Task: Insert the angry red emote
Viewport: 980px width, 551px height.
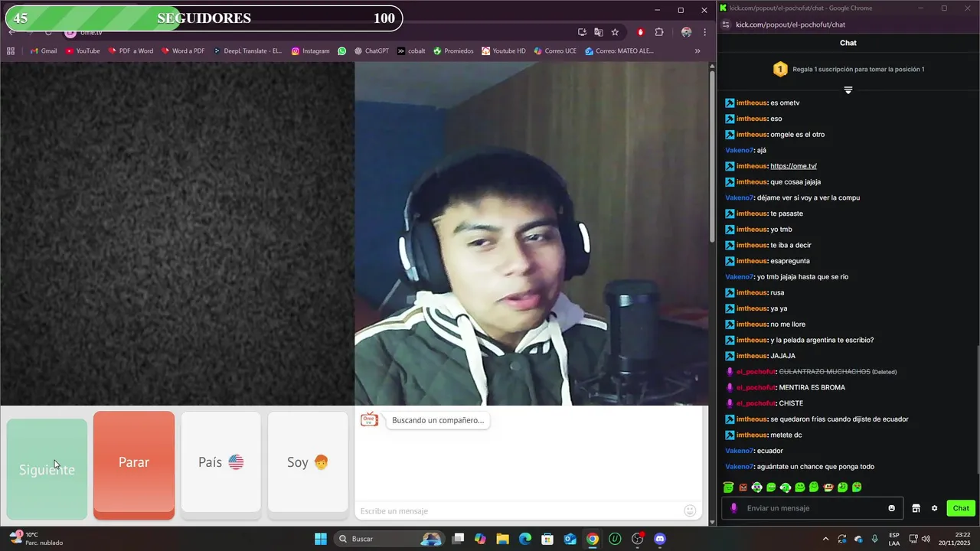Action: [743, 487]
